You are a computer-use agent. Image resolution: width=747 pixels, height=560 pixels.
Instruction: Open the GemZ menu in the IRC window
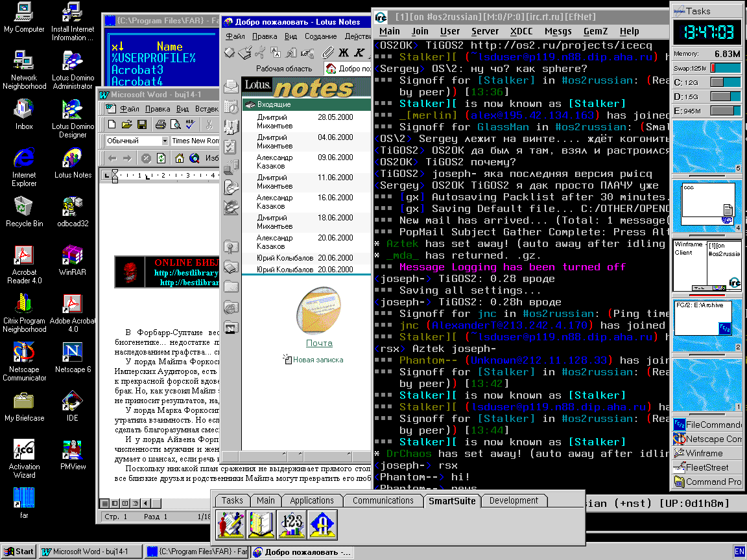(595, 31)
